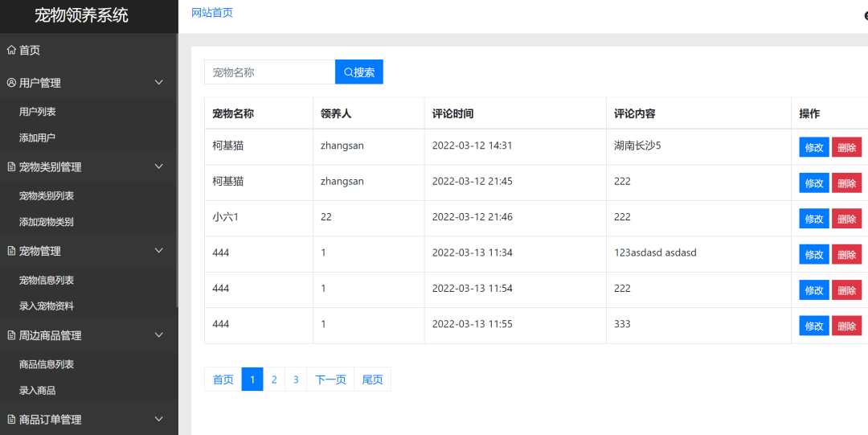Click 下一页 pagination button
This screenshot has height=435, width=868.
[330, 379]
